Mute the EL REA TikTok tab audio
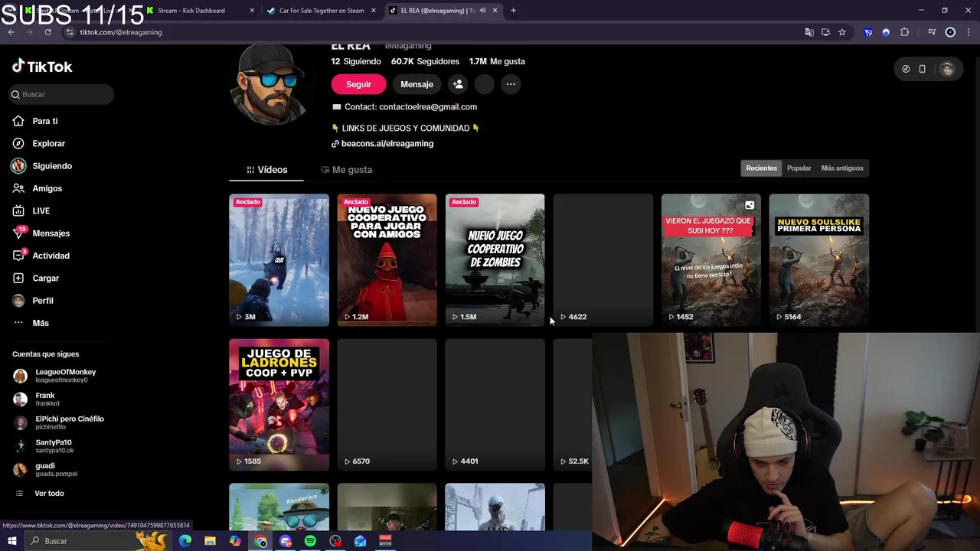 [x=482, y=11]
